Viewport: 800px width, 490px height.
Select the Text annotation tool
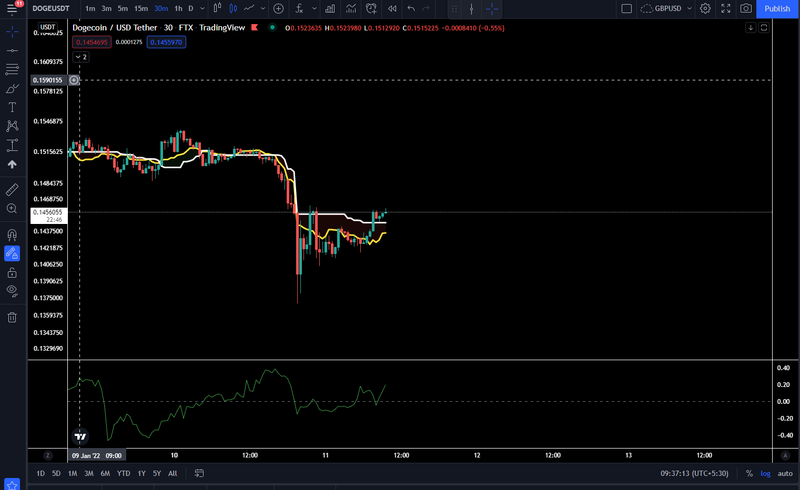pyautogui.click(x=12, y=107)
